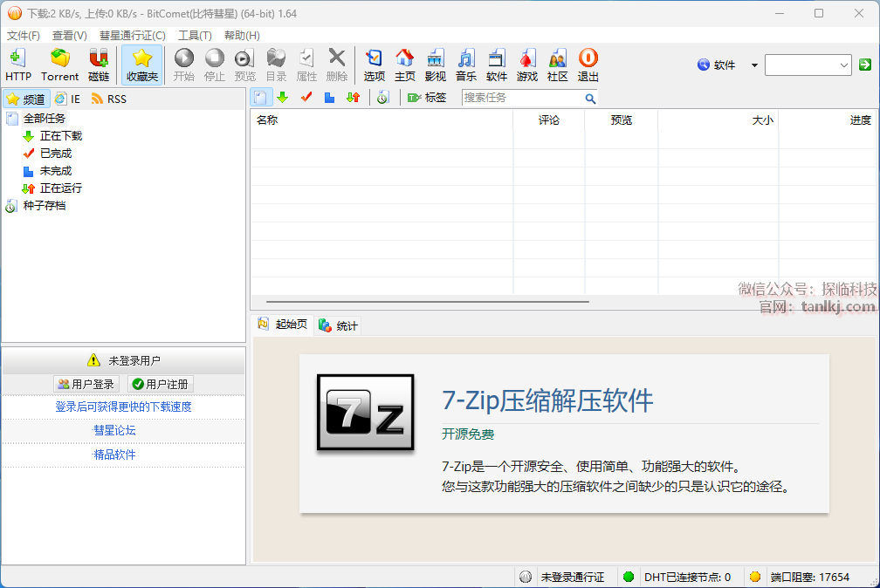Image resolution: width=880 pixels, height=588 pixels.
Task: Open the 社区 community icon
Action: click(557, 65)
